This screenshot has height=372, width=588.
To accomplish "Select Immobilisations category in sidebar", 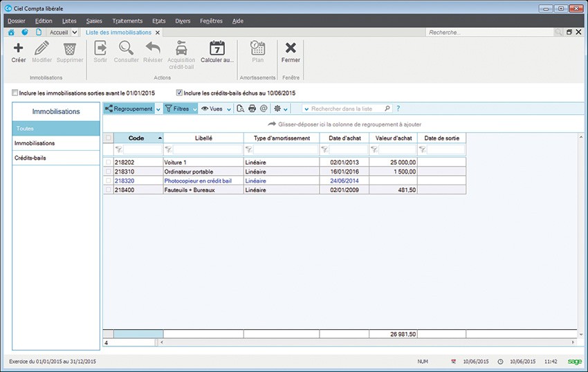I will click(56, 143).
